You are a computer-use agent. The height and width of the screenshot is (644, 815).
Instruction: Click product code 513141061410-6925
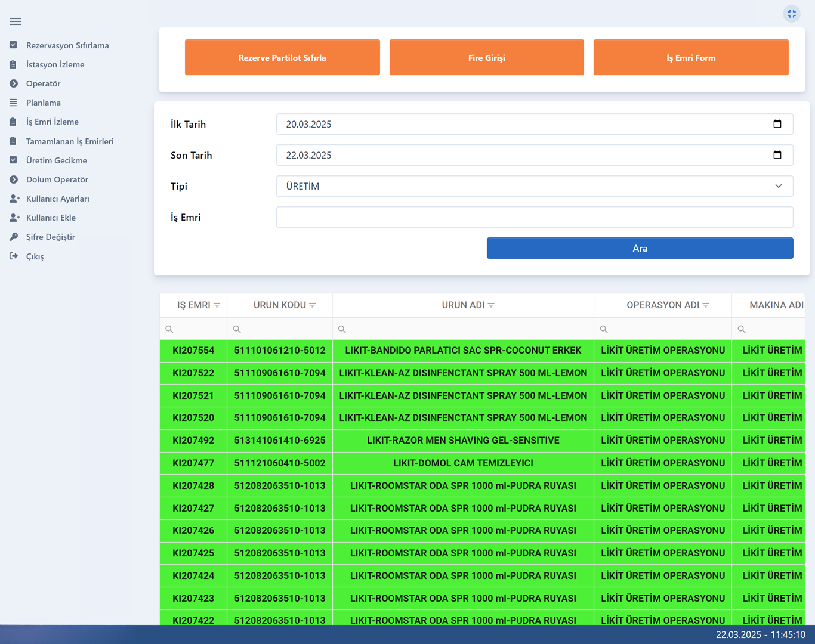(x=280, y=441)
